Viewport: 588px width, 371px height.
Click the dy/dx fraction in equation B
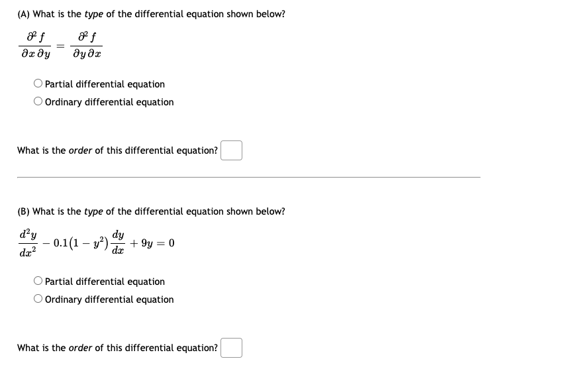118,242
